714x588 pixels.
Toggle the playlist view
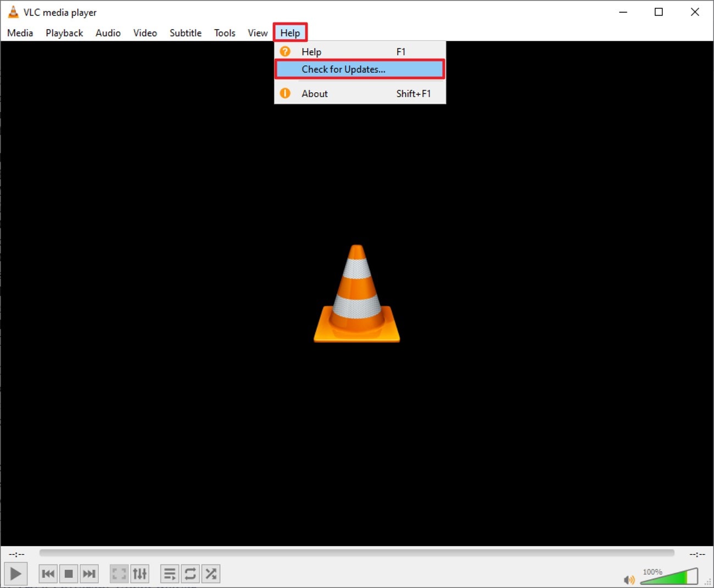(x=170, y=574)
